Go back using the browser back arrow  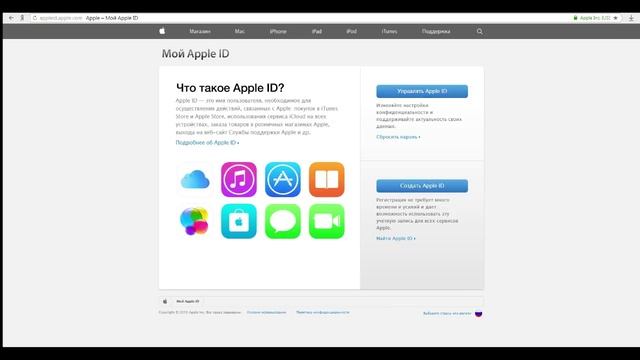[x=11, y=18]
